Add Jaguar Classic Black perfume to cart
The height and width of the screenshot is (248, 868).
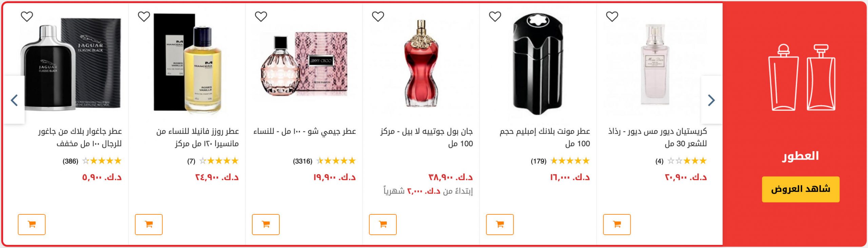32,224
